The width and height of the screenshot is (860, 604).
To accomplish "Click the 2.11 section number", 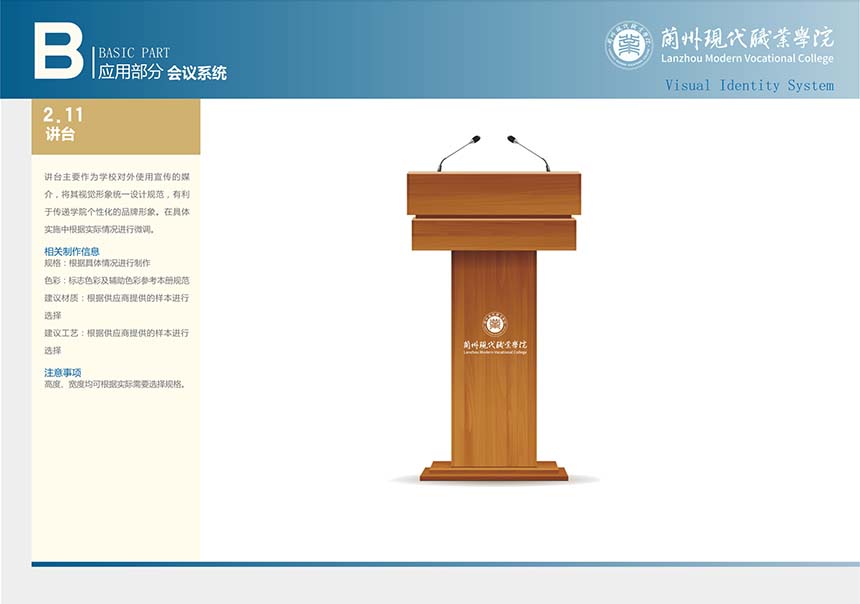I will click(64, 115).
